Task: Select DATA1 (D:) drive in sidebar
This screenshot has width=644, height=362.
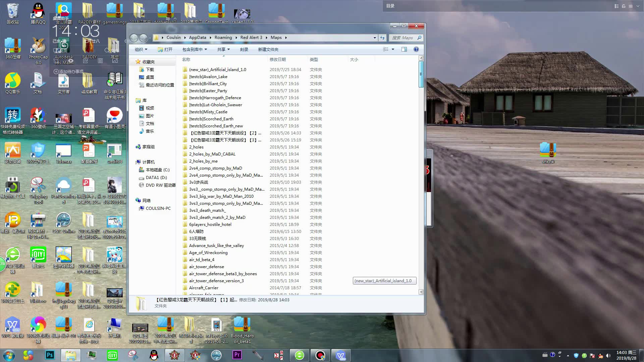Action: click(x=153, y=177)
